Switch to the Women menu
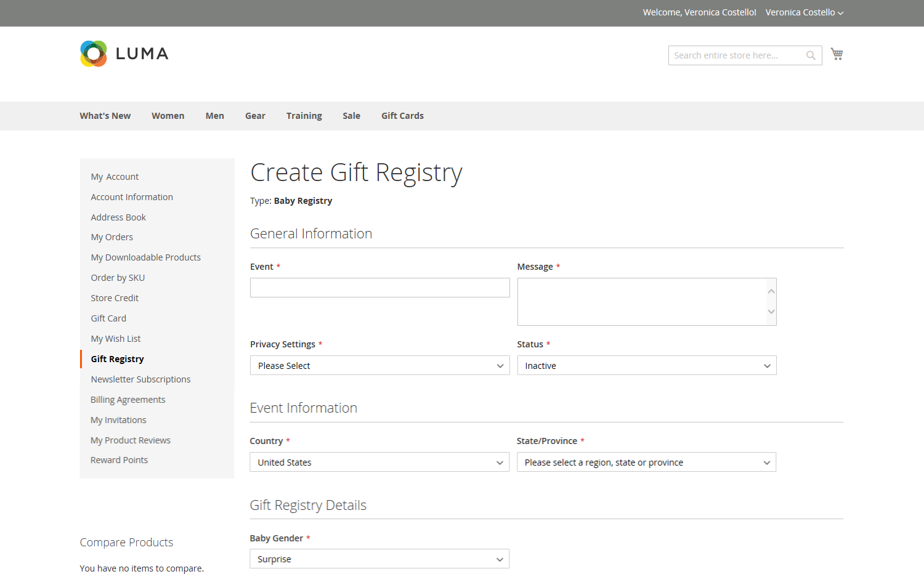The width and height of the screenshot is (924, 582). click(x=168, y=116)
